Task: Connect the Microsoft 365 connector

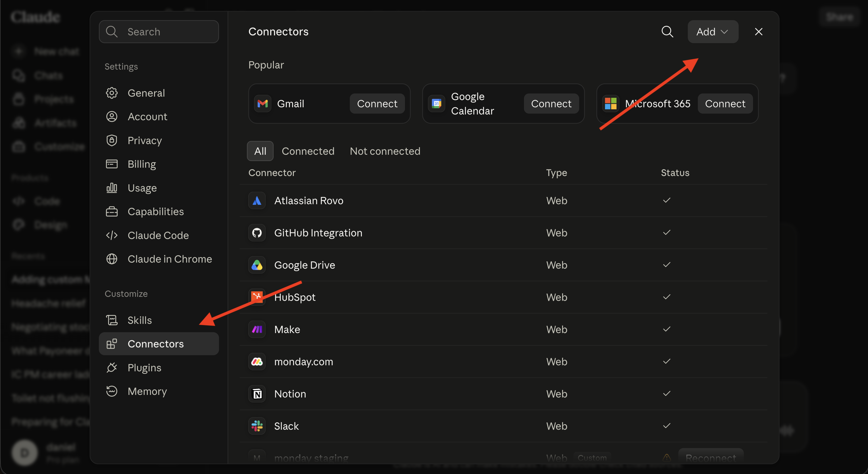Action: coord(725,104)
